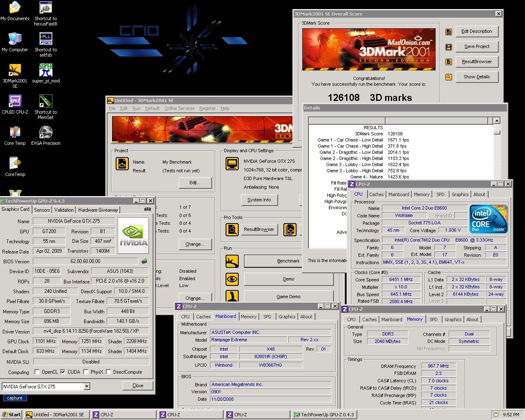Select Caches tab in the CPU-Z processor window
525x420 pixels.
pyautogui.click(x=376, y=194)
